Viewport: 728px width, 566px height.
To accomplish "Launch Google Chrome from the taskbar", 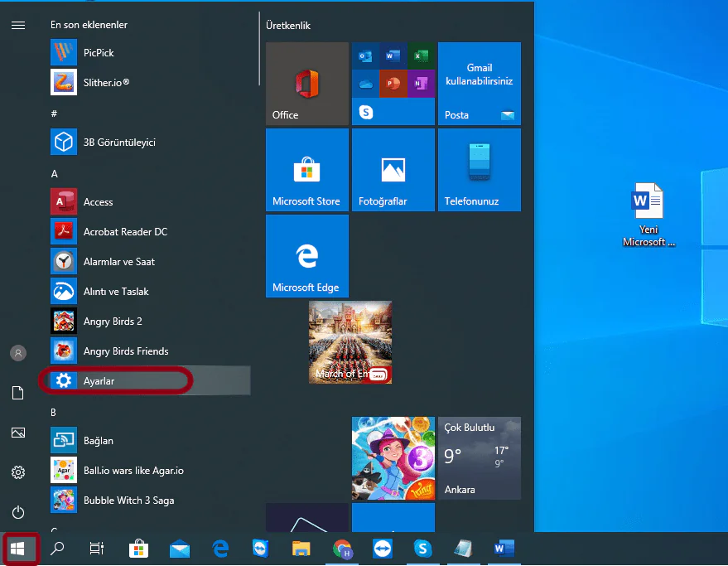I will (341, 549).
